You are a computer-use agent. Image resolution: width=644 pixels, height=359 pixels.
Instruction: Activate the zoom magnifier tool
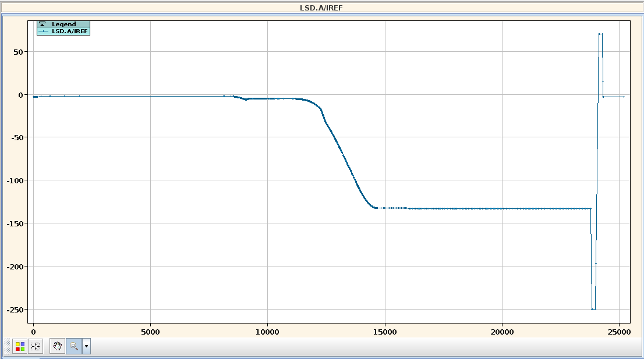[x=74, y=346]
